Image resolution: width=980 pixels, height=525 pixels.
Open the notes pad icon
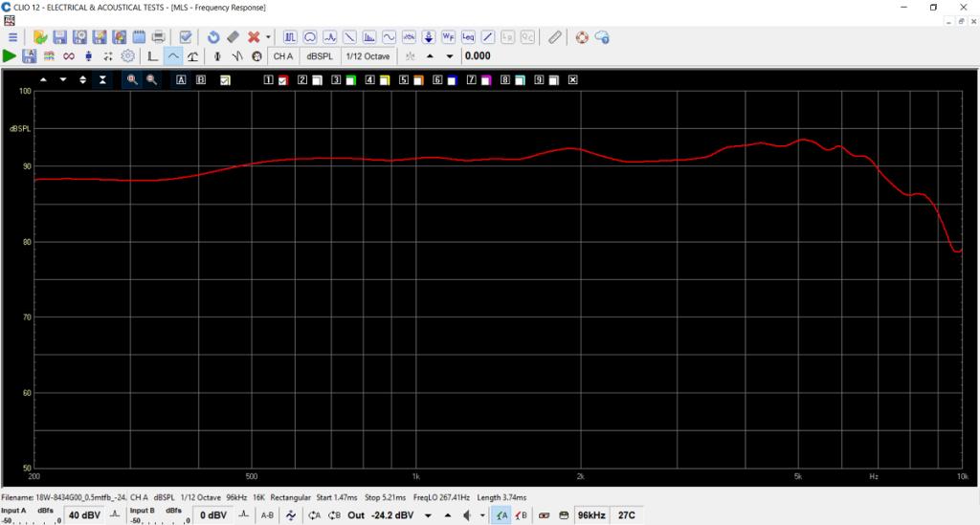[x=140, y=37]
